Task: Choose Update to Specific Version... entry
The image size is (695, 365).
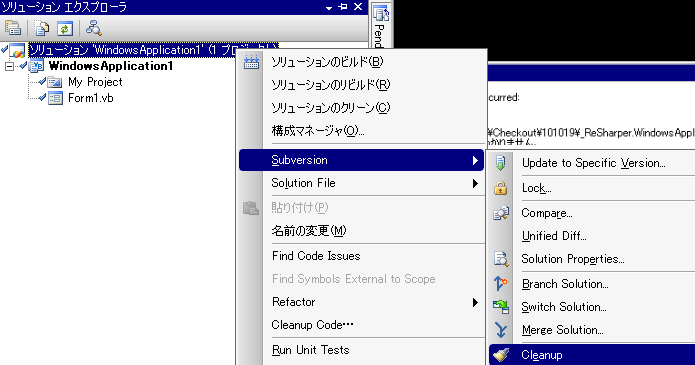Action: coord(592,163)
